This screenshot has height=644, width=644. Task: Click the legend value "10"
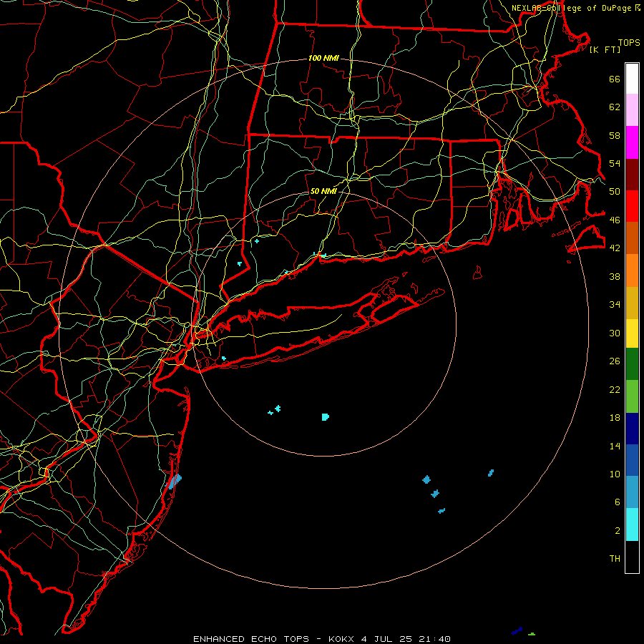pyautogui.click(x=615, y=474)
